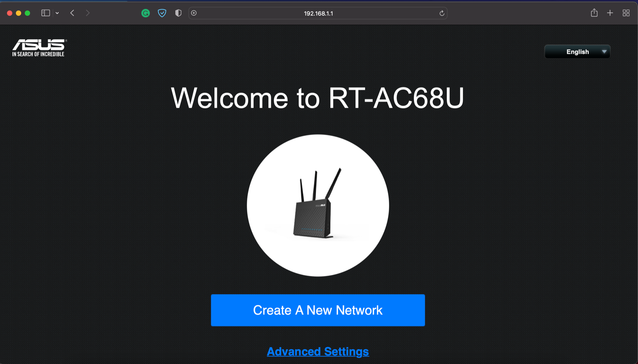This screenshot has height=364, width=638.
Task: Click the RT-AC68U router picture
Action: (x=318, y=205)
